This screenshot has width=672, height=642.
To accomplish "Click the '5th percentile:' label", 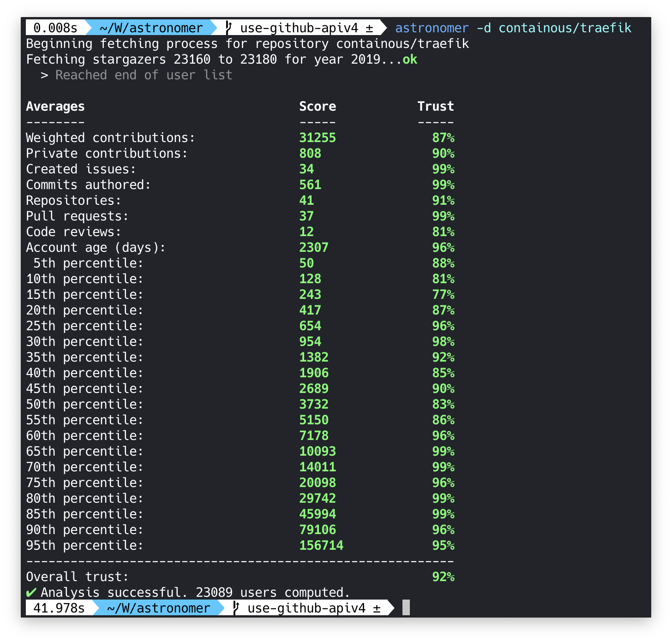I will pos(89,263).
